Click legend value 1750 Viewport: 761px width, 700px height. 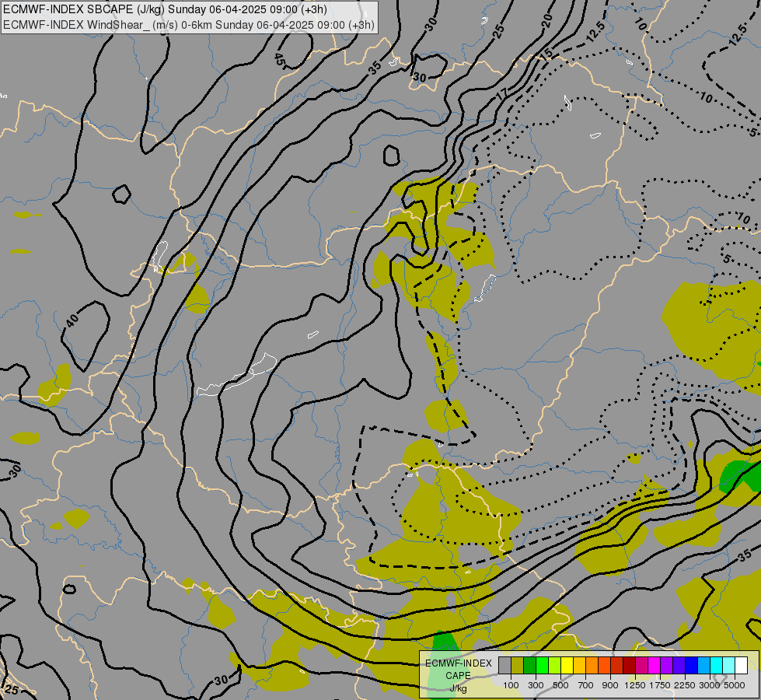point(660,685)
